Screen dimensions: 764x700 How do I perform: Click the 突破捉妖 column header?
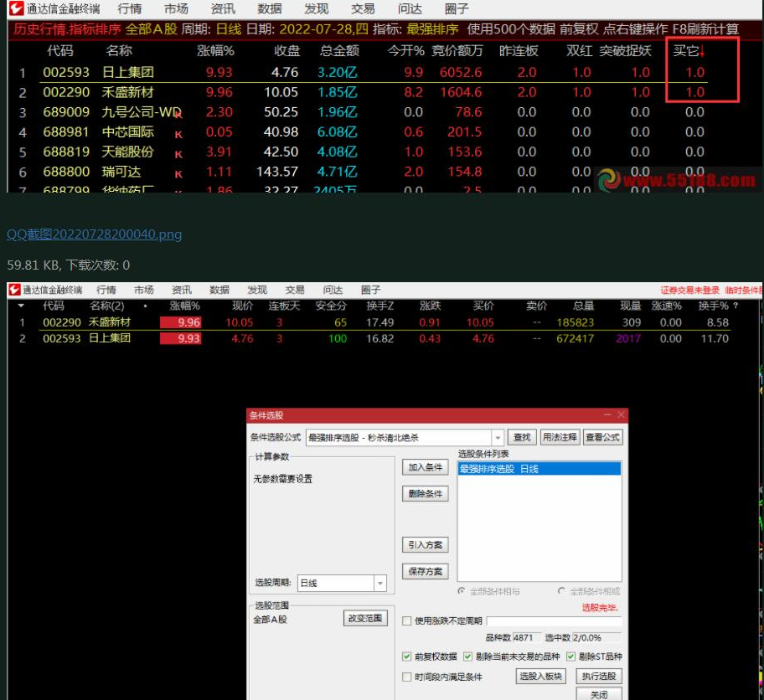click(x=625, y=51)
